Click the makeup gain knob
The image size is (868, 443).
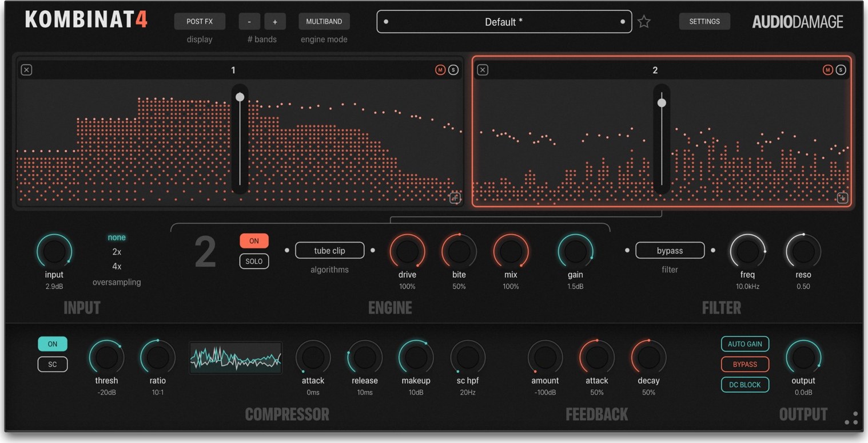[416, 357]
